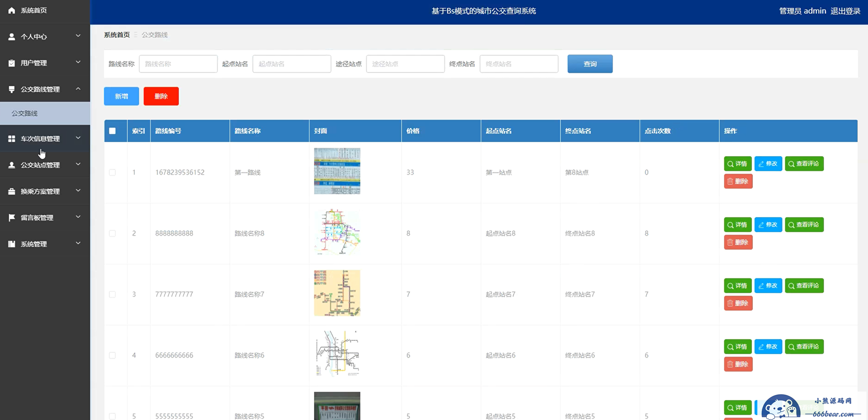Screen dimensions: 868x420
Task: Open 详情 for 路线名称5 row
Action: click(738, 408)
